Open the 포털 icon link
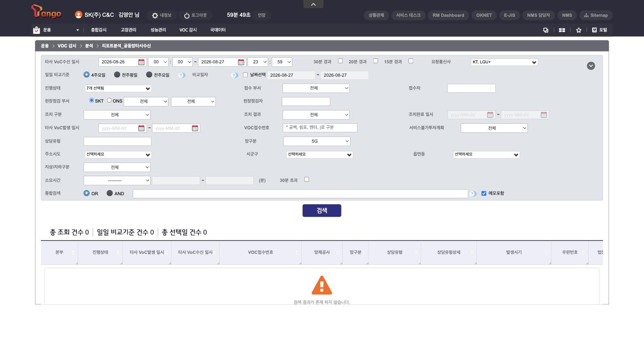Viewport: 644px width, 350px height. pos(599,30)
